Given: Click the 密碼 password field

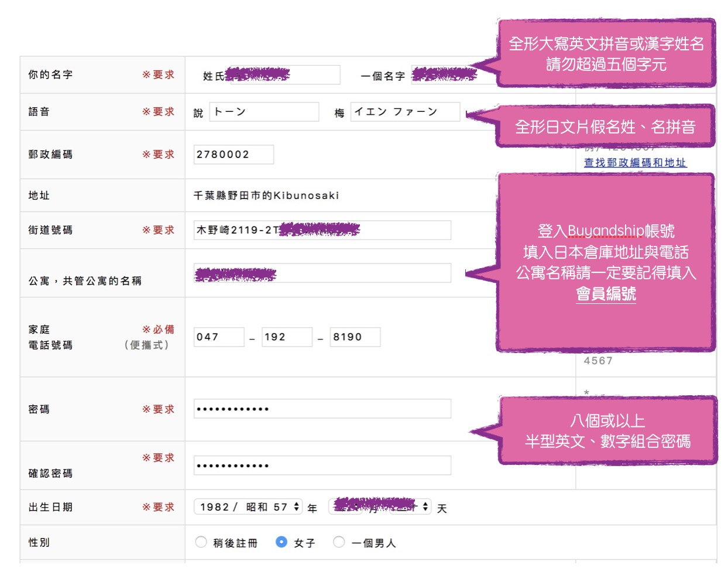Looking at the screenshot, I should coord(322,409).
